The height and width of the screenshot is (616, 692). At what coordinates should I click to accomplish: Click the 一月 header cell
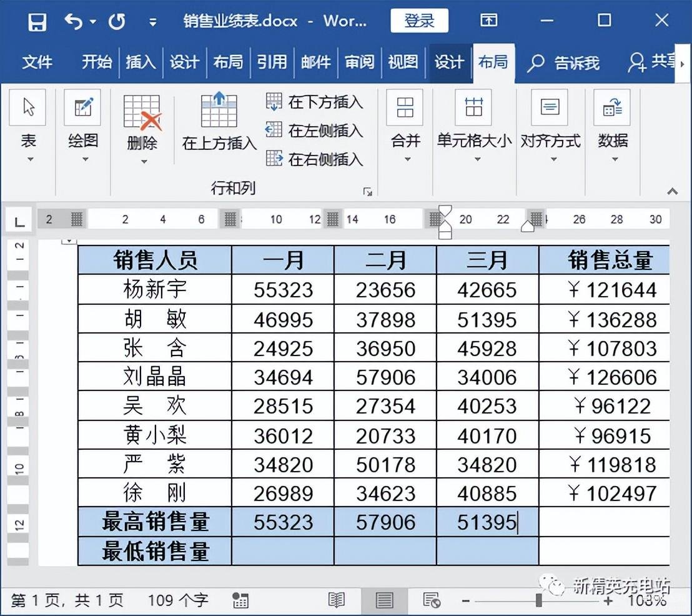pyautogui.click(x=283, y=260)
